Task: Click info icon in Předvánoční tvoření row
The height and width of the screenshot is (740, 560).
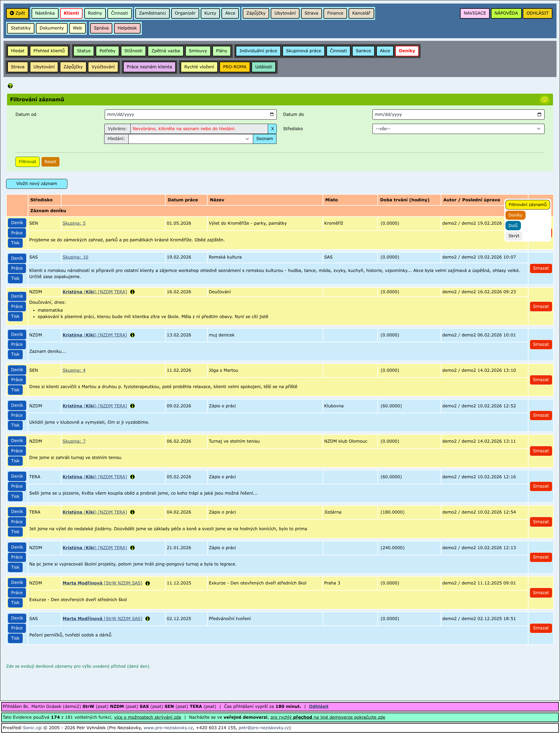Action: (147, 619)
